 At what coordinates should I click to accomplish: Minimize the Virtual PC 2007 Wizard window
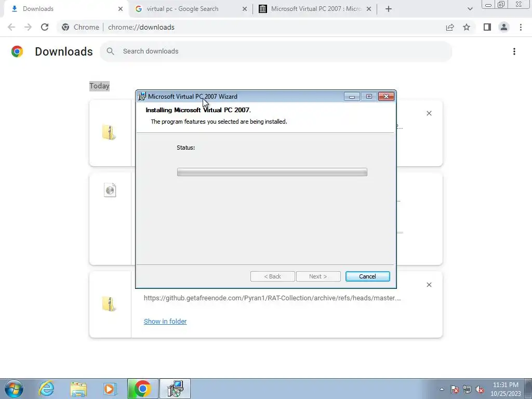(352, 97)
